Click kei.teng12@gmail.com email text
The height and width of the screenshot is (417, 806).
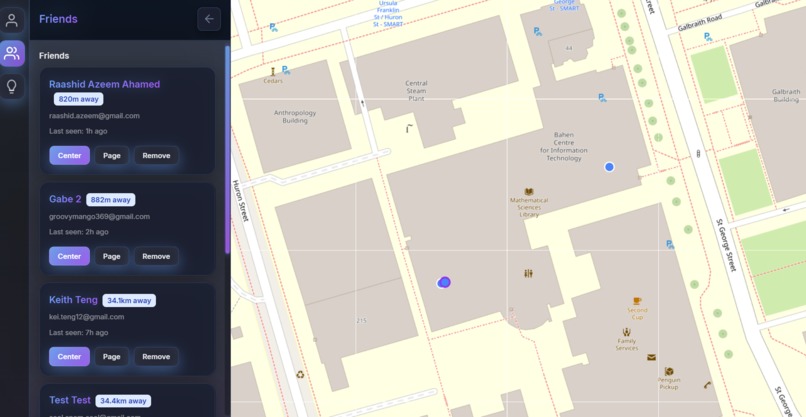point(87,317)
